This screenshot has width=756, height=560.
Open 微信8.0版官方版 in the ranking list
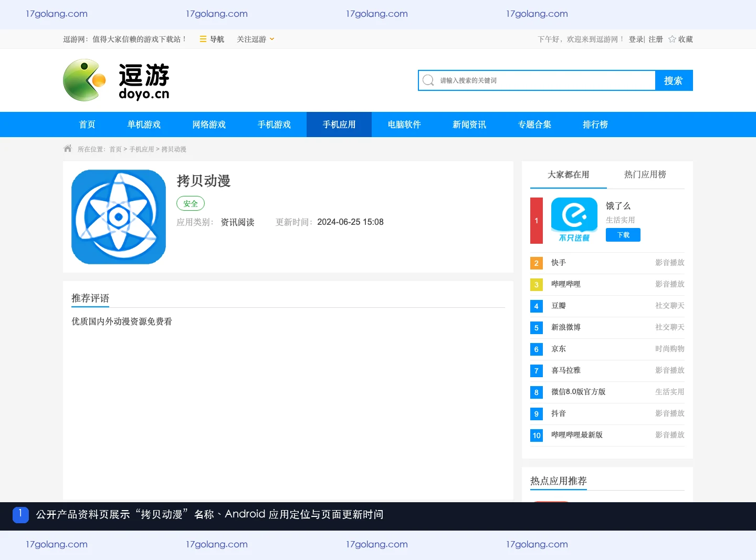[x=579, y=392]
